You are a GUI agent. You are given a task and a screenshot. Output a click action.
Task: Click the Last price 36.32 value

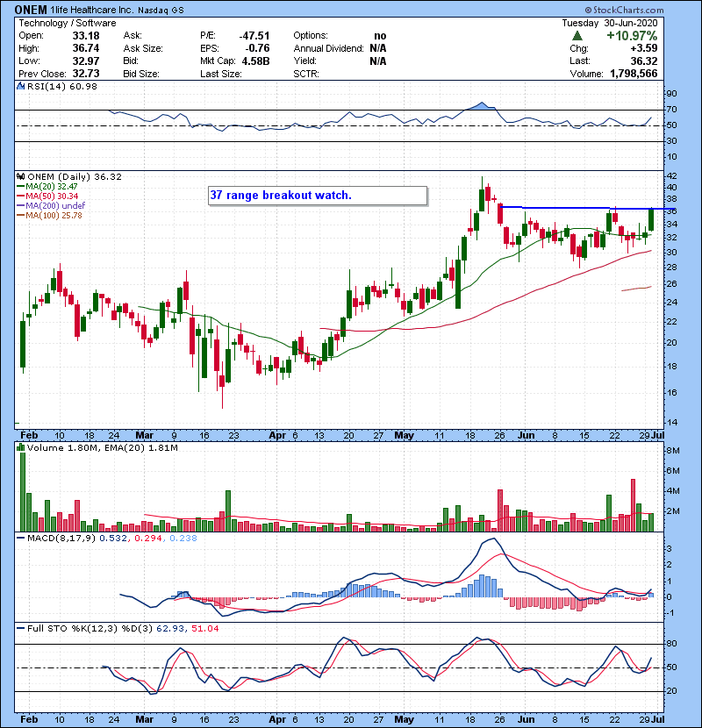[643, 61]
